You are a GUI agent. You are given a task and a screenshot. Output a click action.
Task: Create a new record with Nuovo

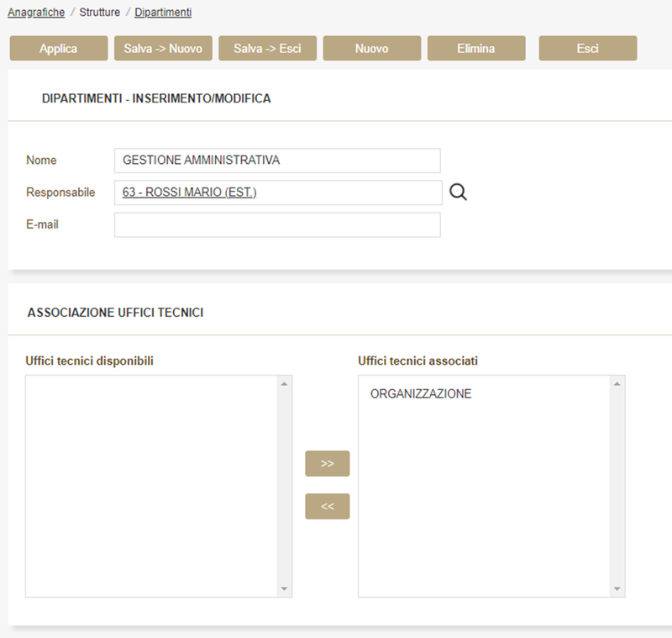(x=371, y=49)
